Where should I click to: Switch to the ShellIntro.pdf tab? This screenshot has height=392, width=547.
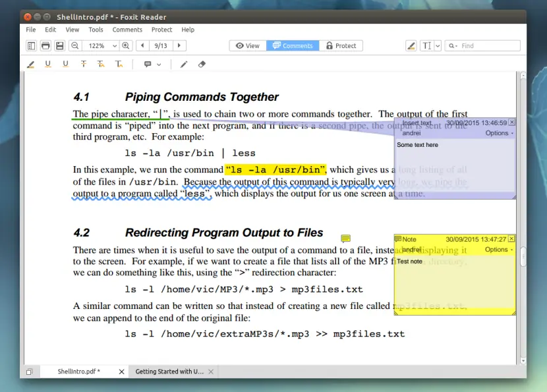point(79,372)
